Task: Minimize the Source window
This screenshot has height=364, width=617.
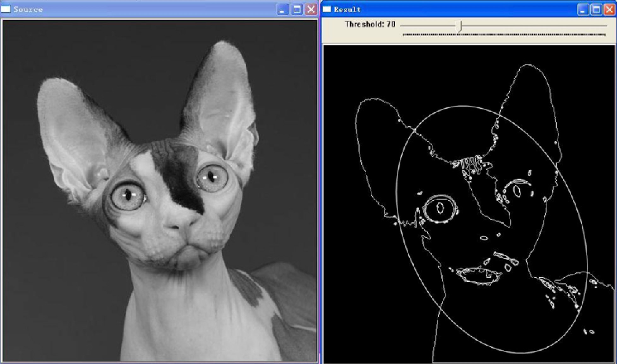Action: tap(282, 9)
